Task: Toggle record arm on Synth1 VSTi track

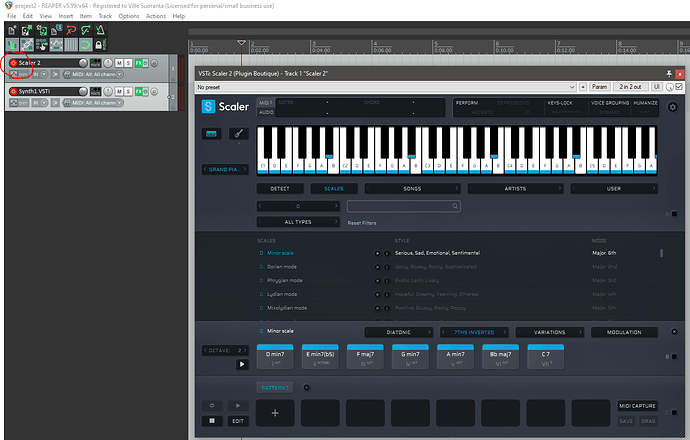Action: [13, 91]
